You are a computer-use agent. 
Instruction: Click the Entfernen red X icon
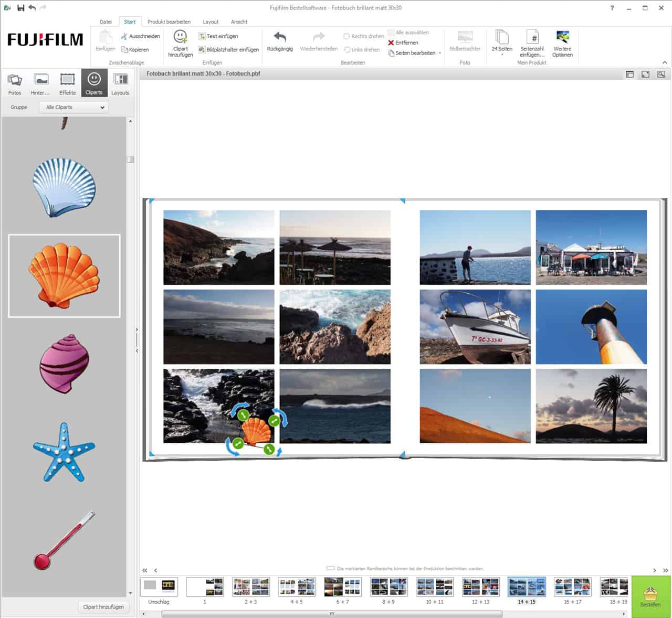tap(391, 43)
